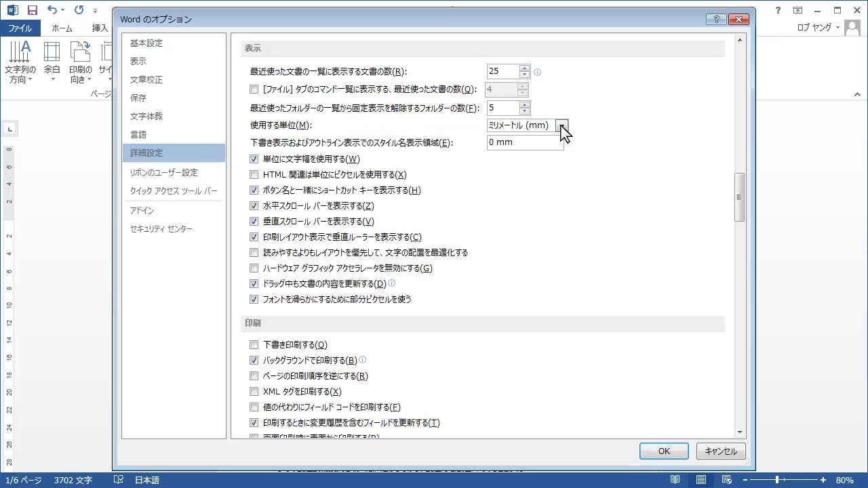
Task: Click the user account avatar picture
Action: click(852, 28)
